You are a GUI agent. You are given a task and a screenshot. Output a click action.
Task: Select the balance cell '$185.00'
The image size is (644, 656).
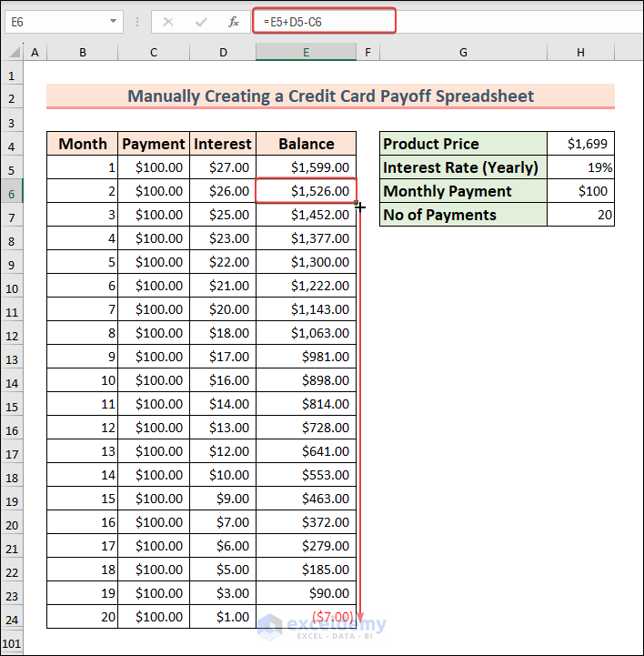click(307, 569)
